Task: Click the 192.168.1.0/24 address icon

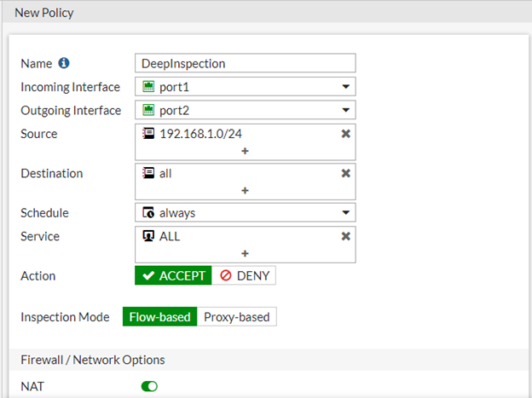Action: point(147,134)
